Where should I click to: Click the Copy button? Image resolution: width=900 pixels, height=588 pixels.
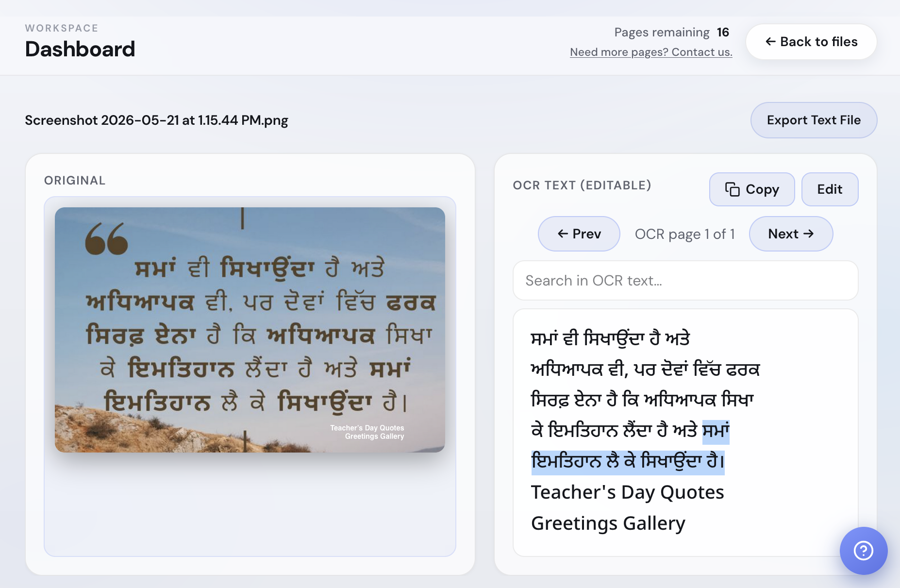click(752, 189)
